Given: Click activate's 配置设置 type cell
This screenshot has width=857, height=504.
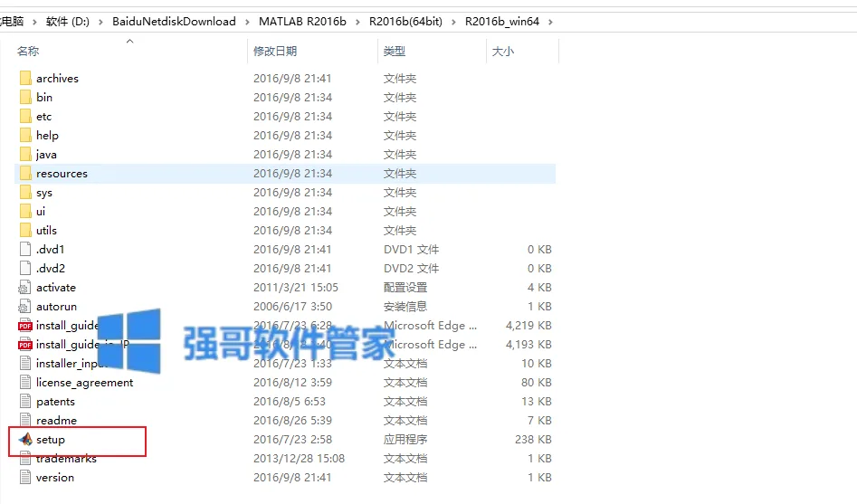Looking at the screenshot, I should (x=405, y=288).
